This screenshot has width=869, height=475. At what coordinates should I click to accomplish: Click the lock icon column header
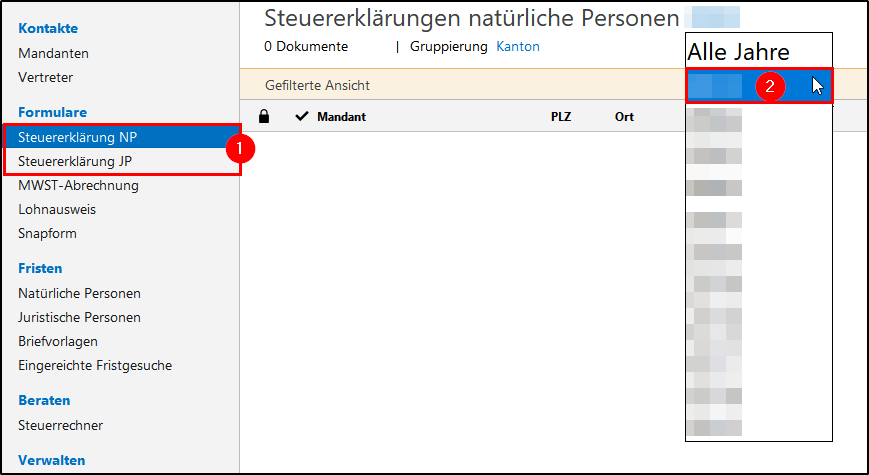point(264,117)
